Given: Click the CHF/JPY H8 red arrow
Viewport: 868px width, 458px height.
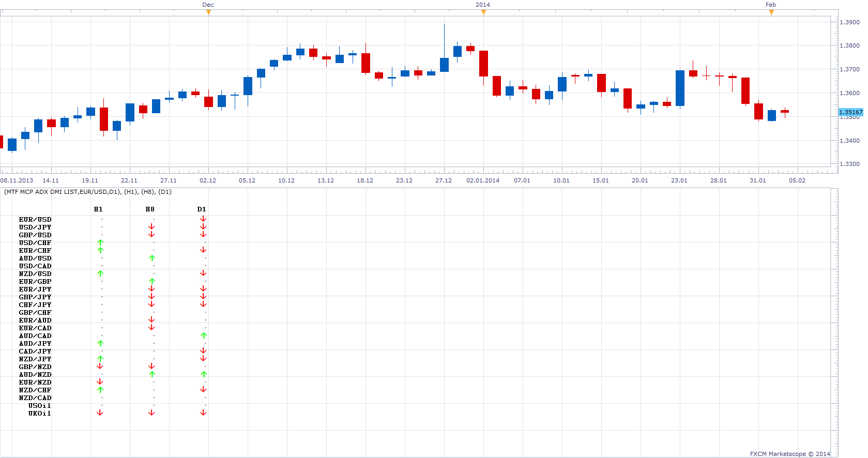Looking at the screenshot, I should pos(151,304).
